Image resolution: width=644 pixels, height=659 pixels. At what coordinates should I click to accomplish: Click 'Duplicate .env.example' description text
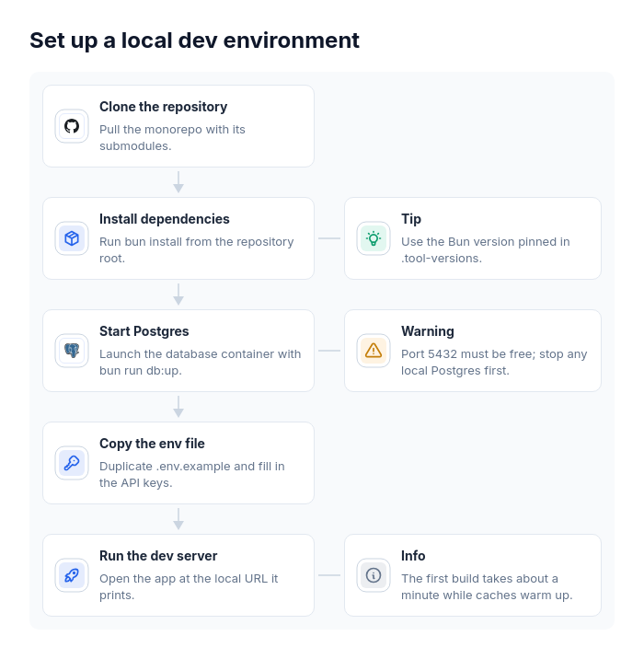[x=192, y=475]
